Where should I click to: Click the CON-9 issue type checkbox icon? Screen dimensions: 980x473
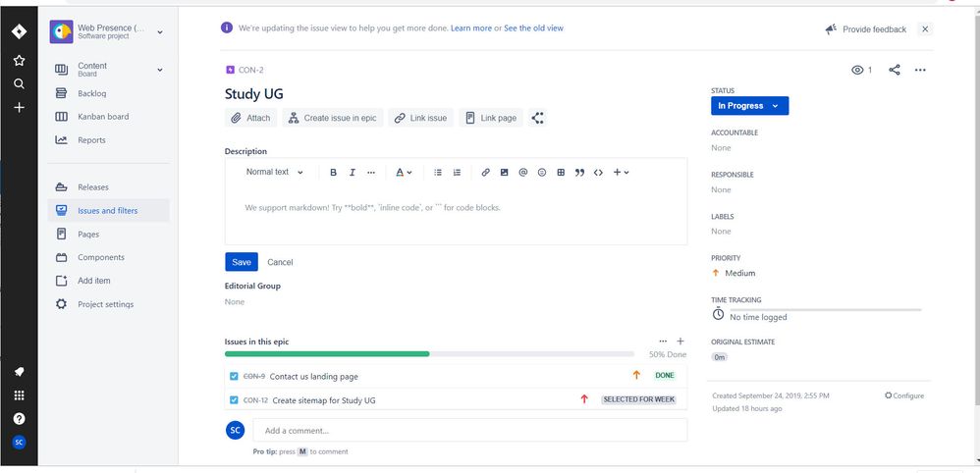pos(234,376)
